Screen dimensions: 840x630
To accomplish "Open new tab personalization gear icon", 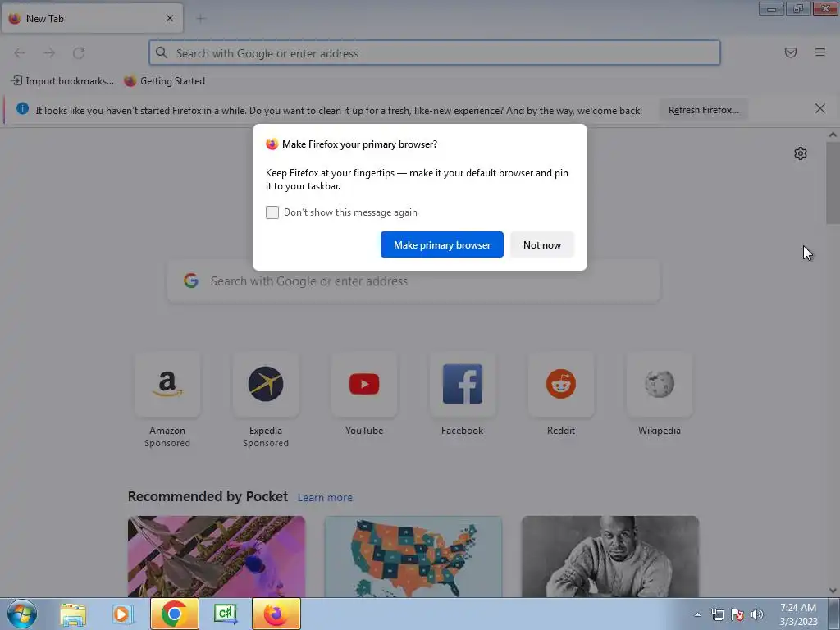I will tap(801, 153).
